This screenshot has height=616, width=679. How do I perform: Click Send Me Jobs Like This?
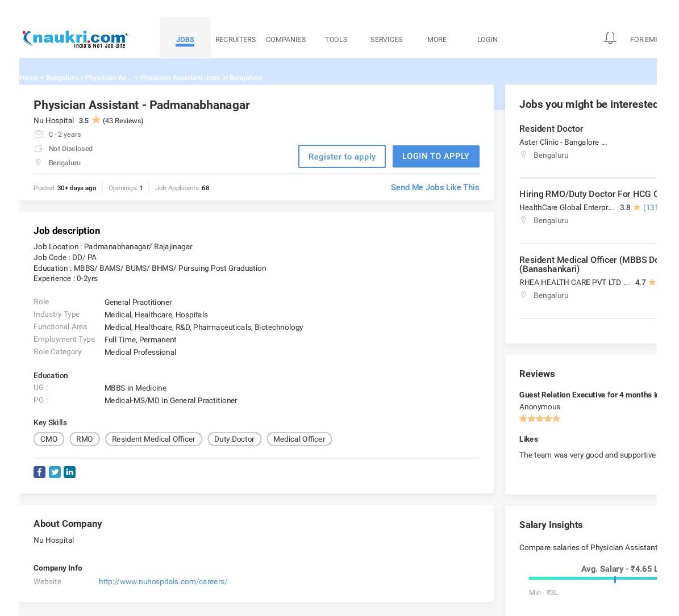tap(435, 187)
